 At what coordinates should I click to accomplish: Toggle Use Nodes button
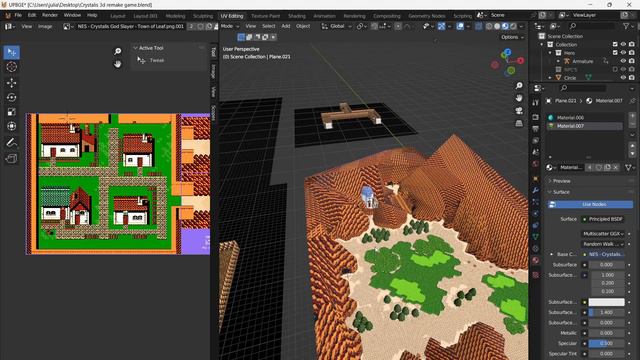pos(591,204)
